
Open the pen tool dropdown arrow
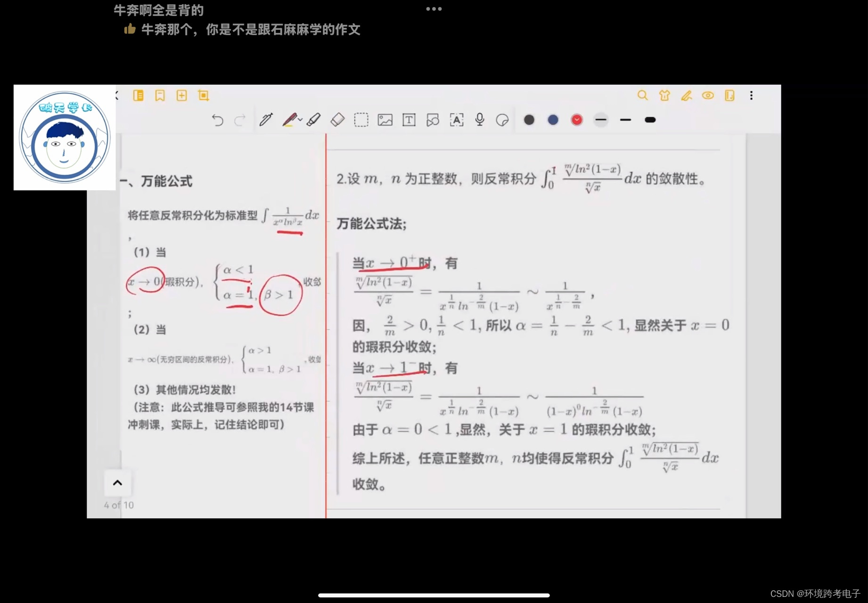click(300, 120)
